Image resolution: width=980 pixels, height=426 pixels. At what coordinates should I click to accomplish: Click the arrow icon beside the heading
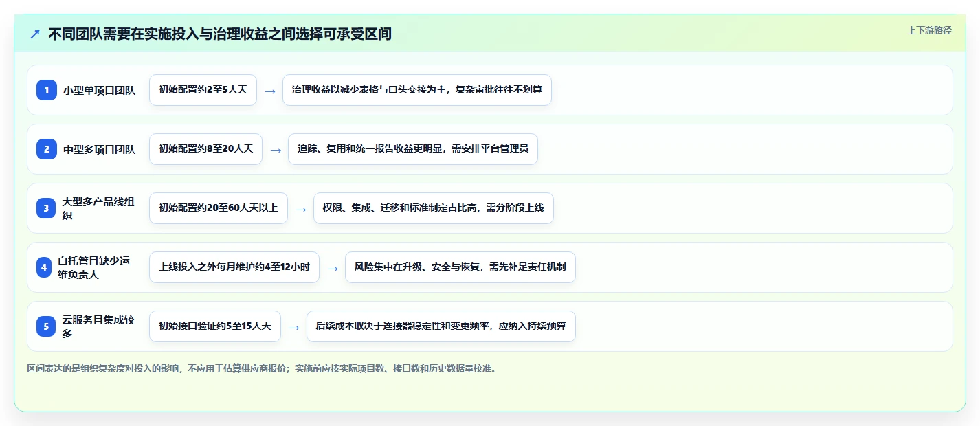[35, 34]
